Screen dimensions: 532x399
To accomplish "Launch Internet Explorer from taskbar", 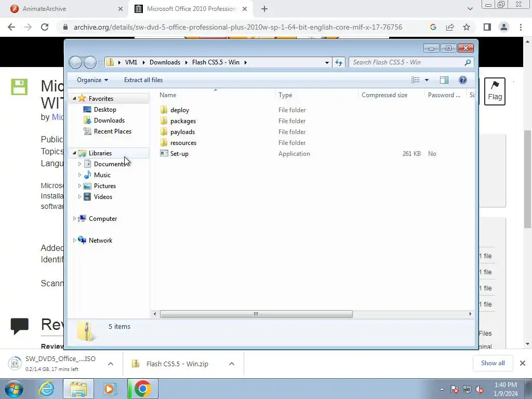I will pos(46,389).
